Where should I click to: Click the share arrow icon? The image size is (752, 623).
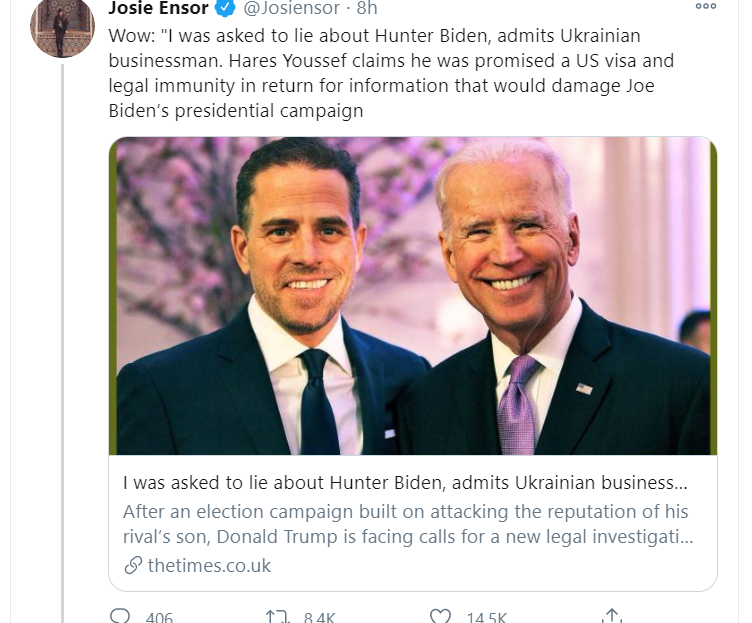pos(612,617)
